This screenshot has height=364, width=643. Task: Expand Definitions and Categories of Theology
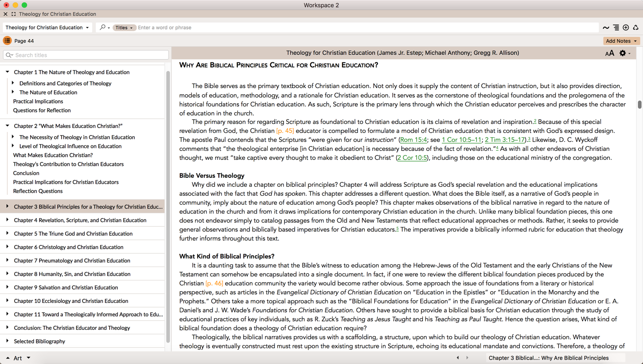[13, 83]
